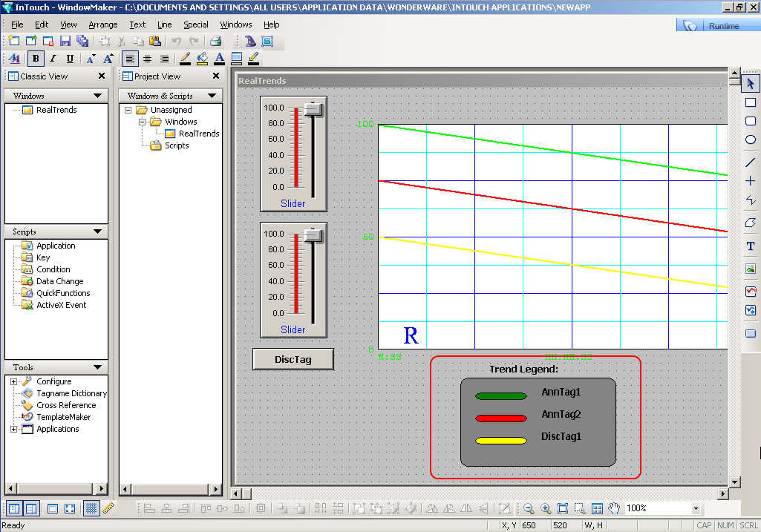The height and width of the screenshot is (532, 761).
Task: Set text alignment to left justified
Action: 130,59
